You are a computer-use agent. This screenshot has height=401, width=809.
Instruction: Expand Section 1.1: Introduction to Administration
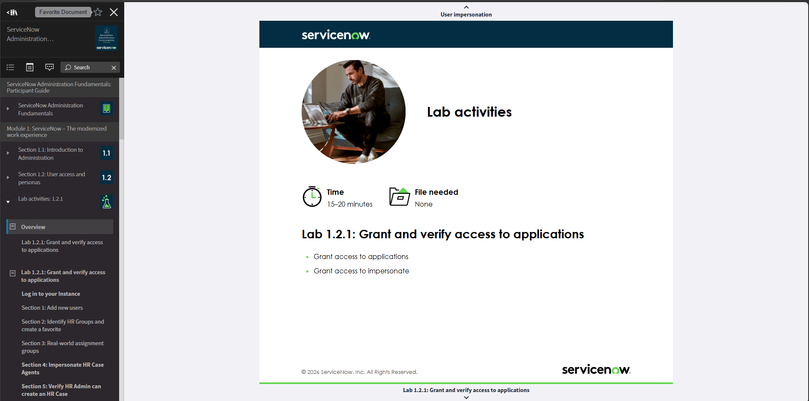[8, 153]
